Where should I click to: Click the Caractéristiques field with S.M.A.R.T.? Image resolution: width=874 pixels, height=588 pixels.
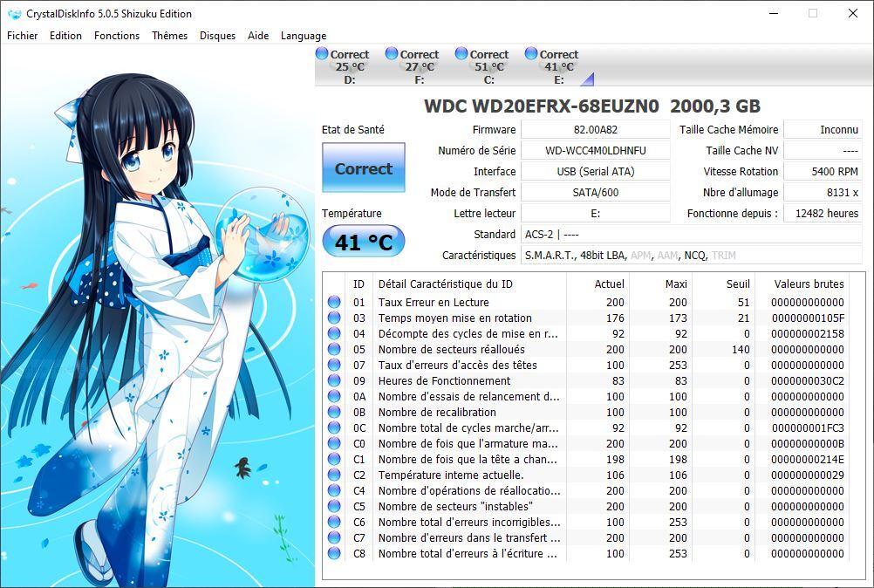pos(692,256)
